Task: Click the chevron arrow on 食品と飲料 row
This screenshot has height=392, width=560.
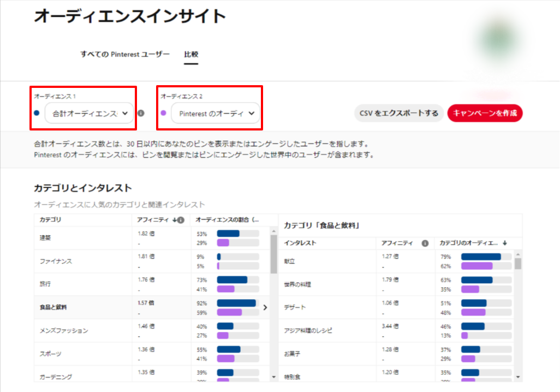Action: [x=265, y=307]
